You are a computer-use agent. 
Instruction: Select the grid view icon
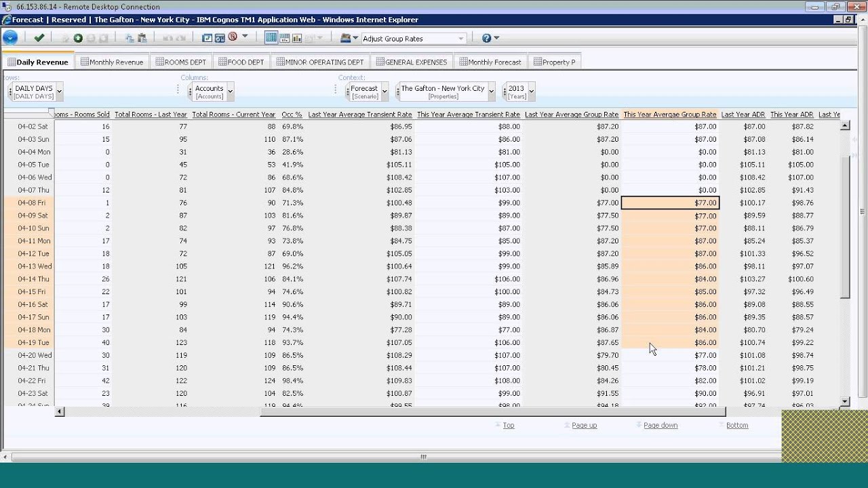click(x=271, y=38)
